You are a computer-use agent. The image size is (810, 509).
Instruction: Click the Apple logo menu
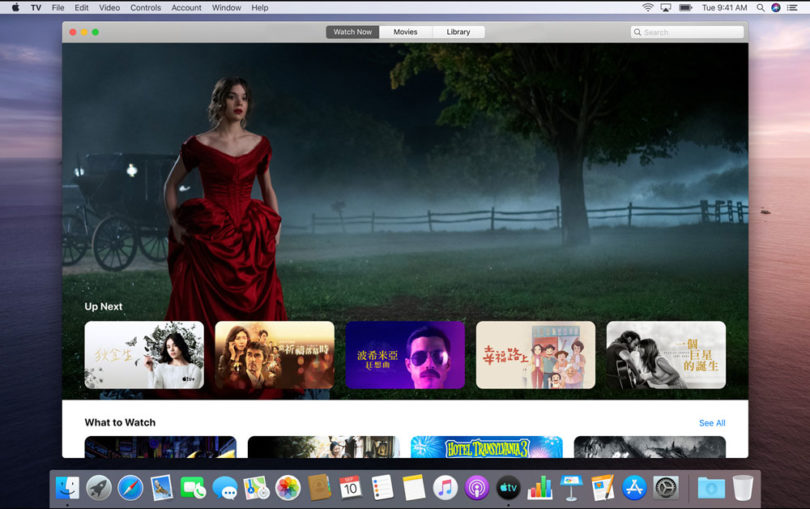pos(15,8)
